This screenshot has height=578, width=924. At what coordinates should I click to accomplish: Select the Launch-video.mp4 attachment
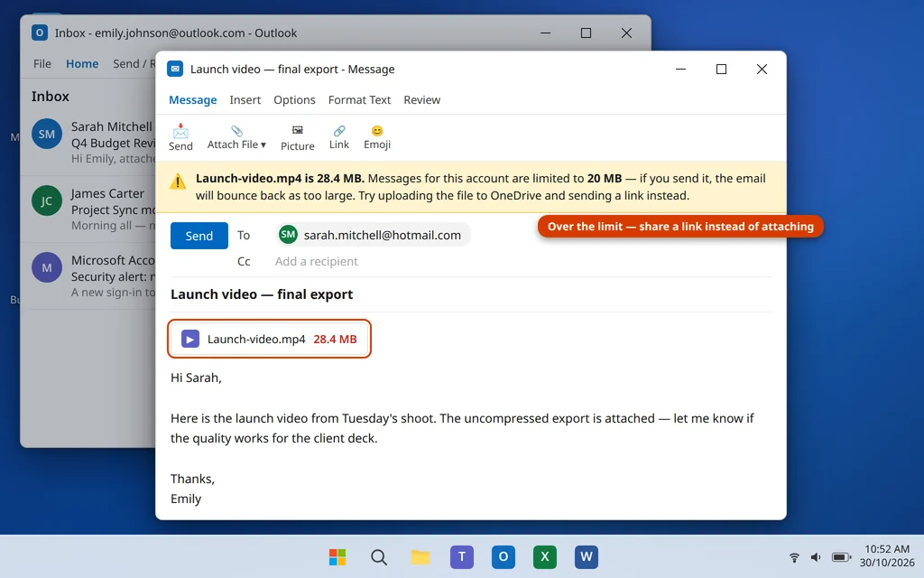[269, 340]
